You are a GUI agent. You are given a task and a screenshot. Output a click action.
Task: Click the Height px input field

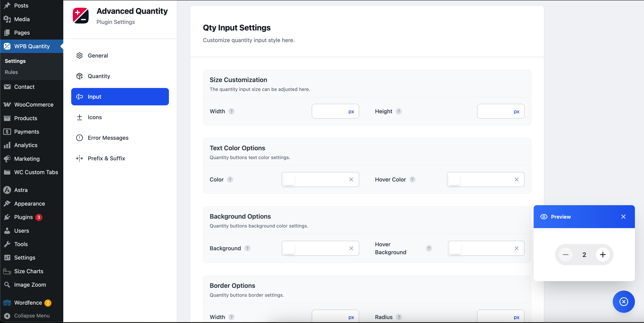(x=500, y=111)
